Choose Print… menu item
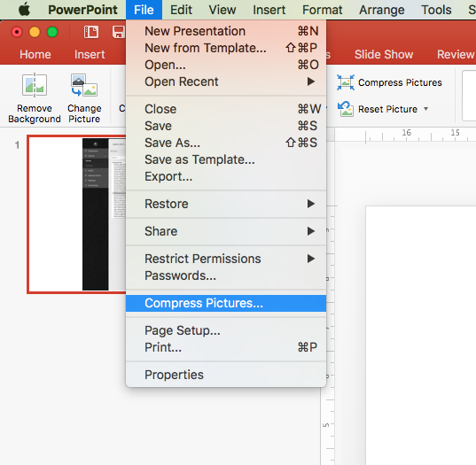476x465 pixels. click(x=226, y=347)
